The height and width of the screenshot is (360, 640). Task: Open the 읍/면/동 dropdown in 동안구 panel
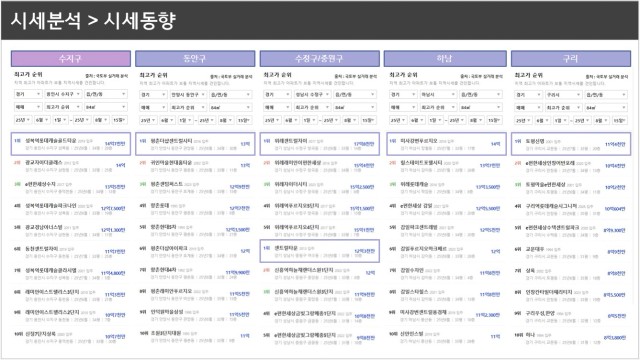pos(230,94)
